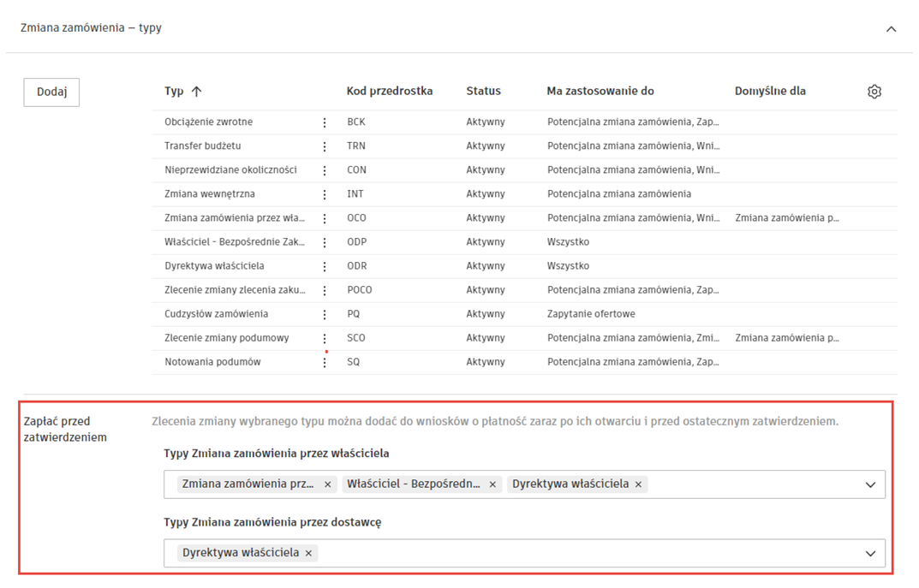
Task: Click the Domyślne dla column header
Action: (770, 91)
